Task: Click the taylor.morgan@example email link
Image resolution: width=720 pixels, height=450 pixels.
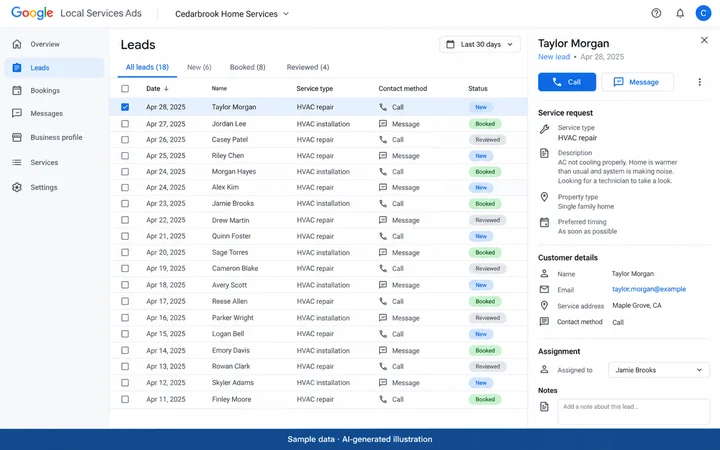Action: tap(649, 289)
